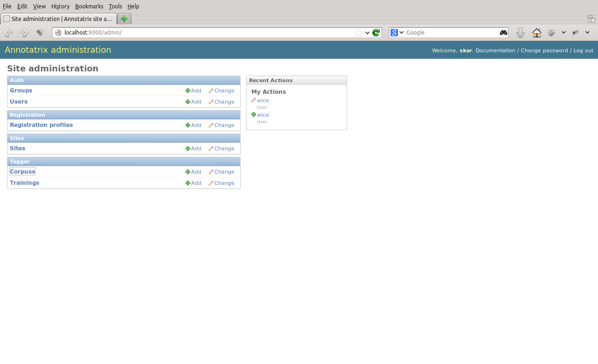Go to the browser home page icon
The height and width of the screenshot is (364, 598).
pyautogui.click(x=536, y=33)
